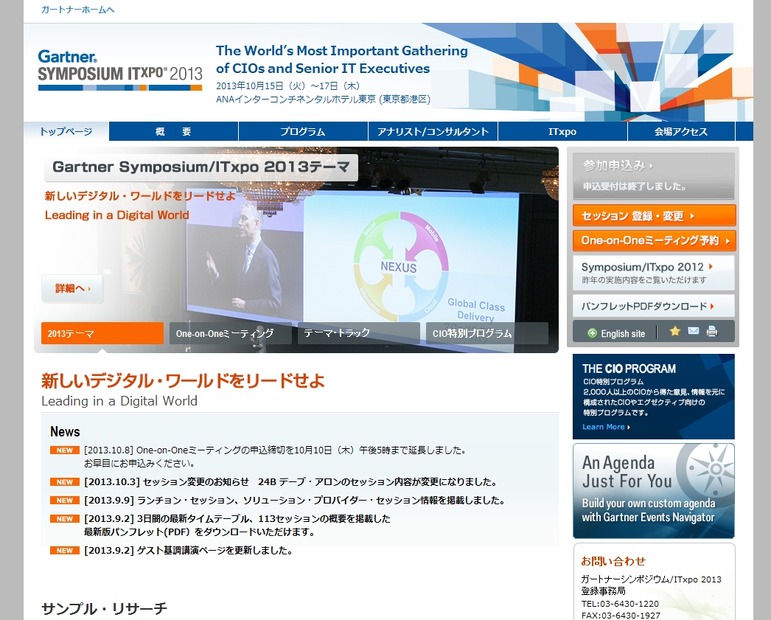Click the お問い合わせ heading
The width and height of the screenshot is (771, 620).
(613, 561)
